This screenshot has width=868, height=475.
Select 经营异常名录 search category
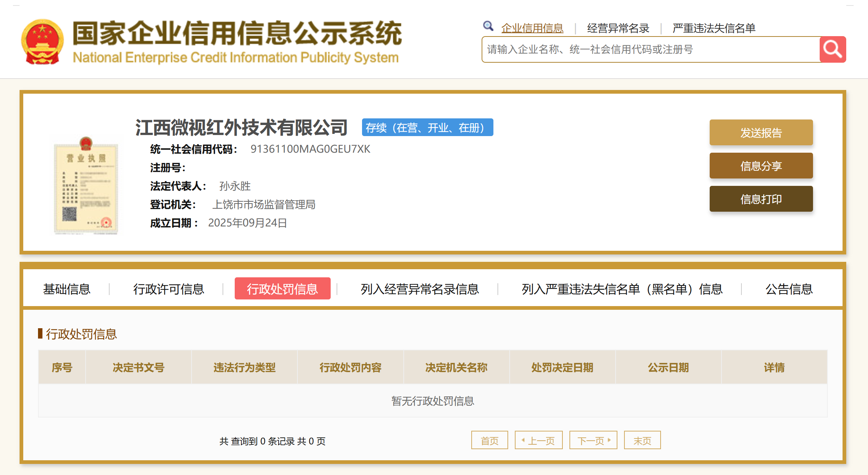[618, 28]
